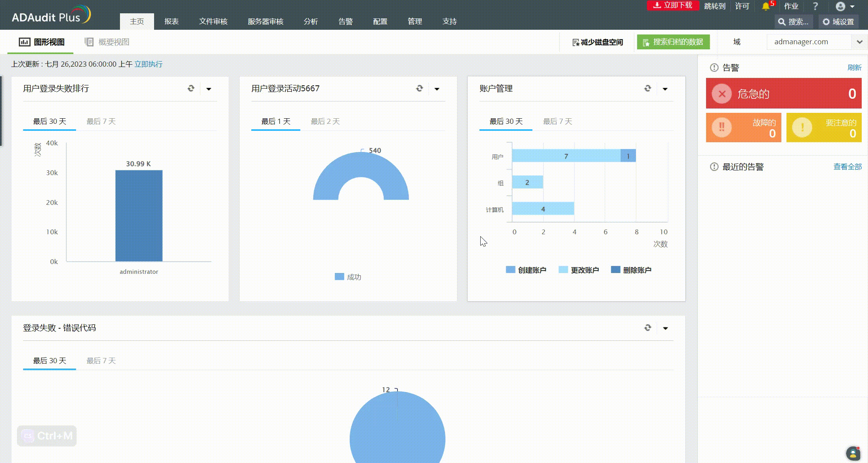This screenshot has height=463, width=868.
Task: Open the 分析 menu tab
Action: point(311,22)
